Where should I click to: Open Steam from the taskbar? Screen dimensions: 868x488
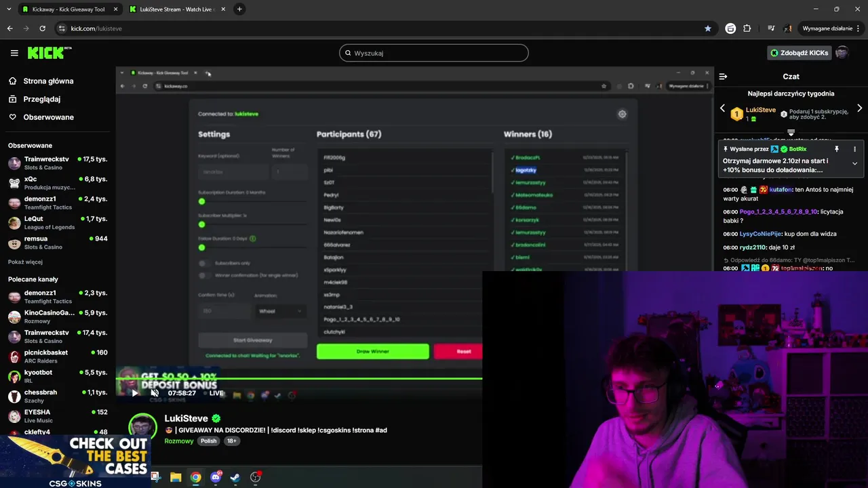click(235, 477)
